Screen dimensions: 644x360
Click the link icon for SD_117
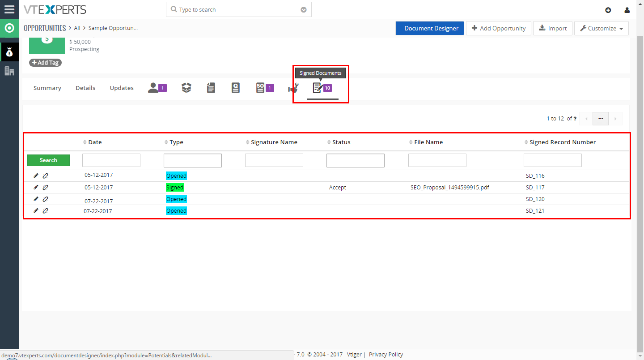coord(45,187)
